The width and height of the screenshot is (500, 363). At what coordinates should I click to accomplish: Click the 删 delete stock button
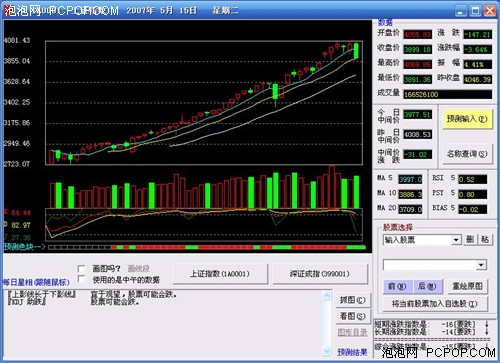click(470, 239)
